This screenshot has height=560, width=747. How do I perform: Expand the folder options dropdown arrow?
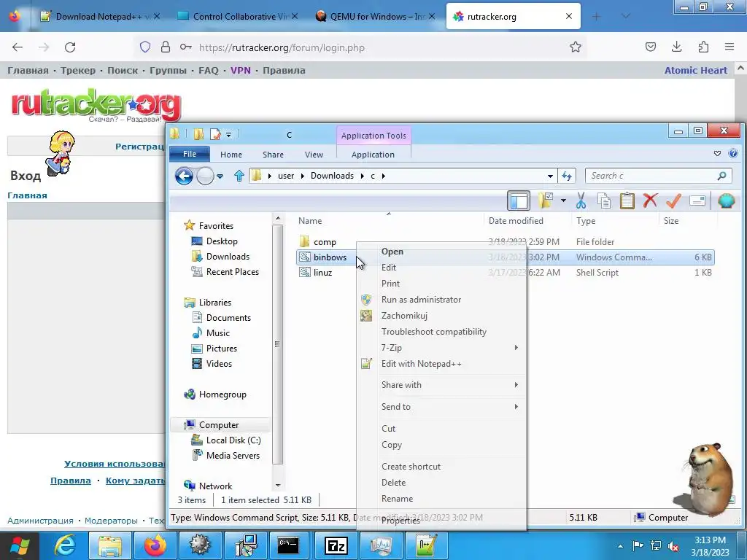coord(563,201)
